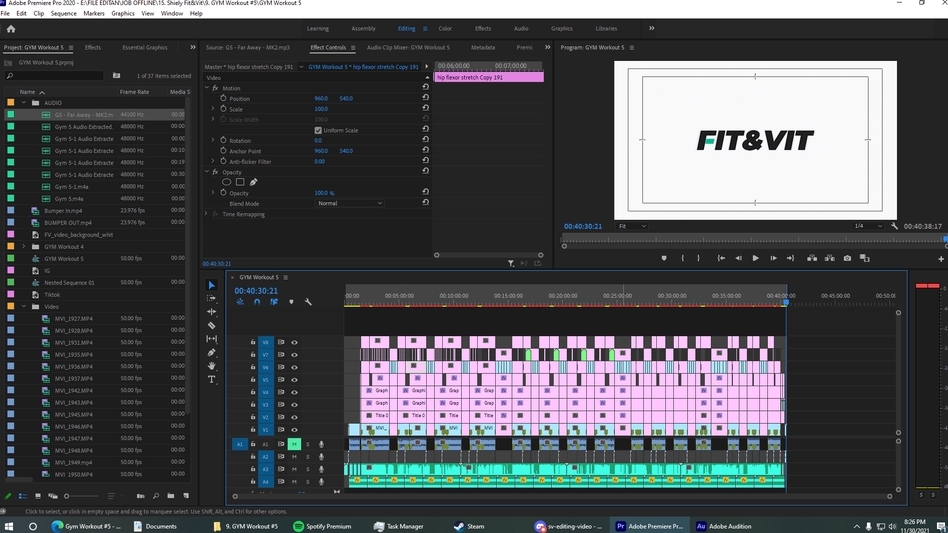Reset the Position parameter
Image resolution: width=948 pixels, height=533 pixels.
pyautogui.click(x=426, y=98)
